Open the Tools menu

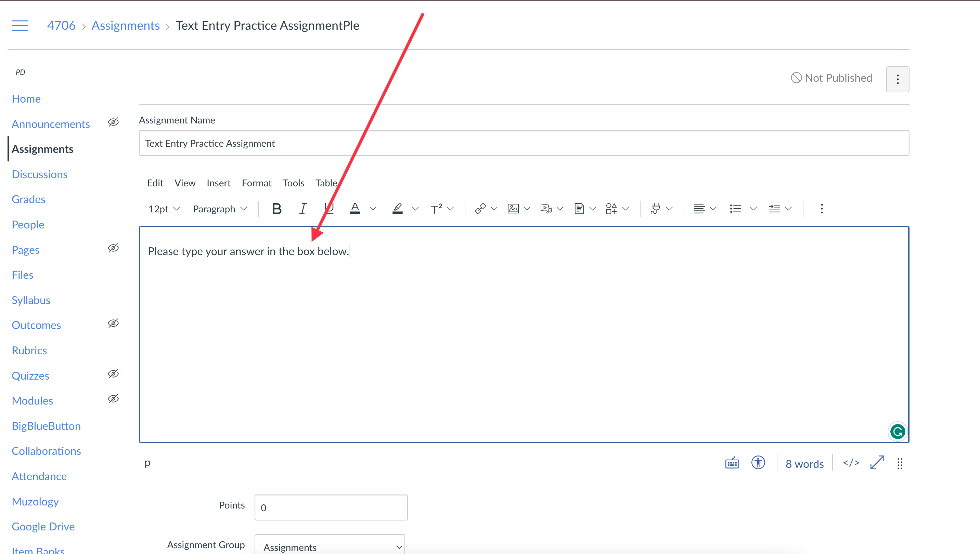point(294,183)
